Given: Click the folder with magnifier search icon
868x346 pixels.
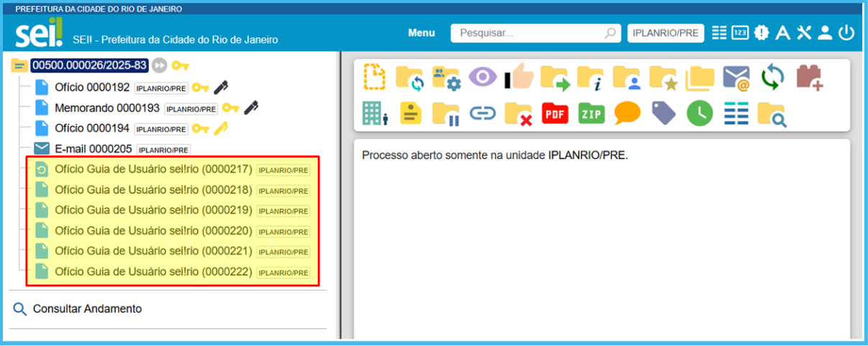Looking at the screenshot, I should coord(772,114).
